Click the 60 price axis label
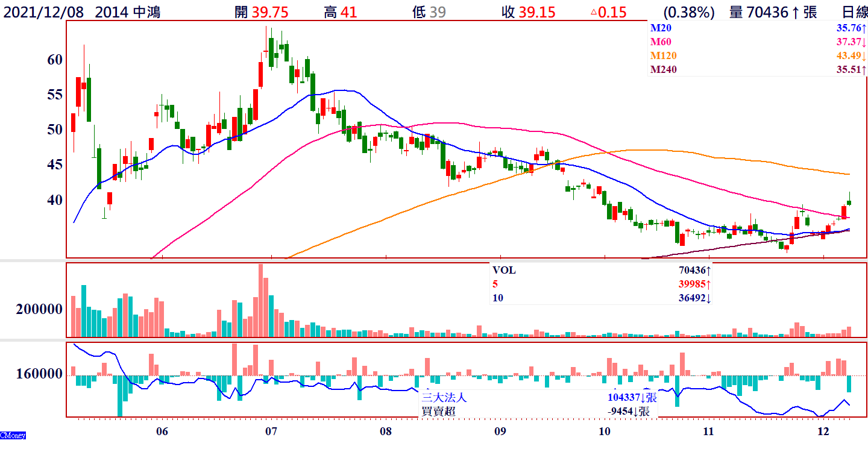 pos(54,59)
